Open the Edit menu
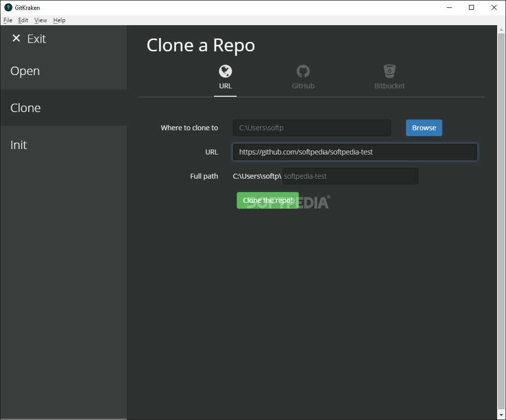506x420 pixels. pos(23,20)
